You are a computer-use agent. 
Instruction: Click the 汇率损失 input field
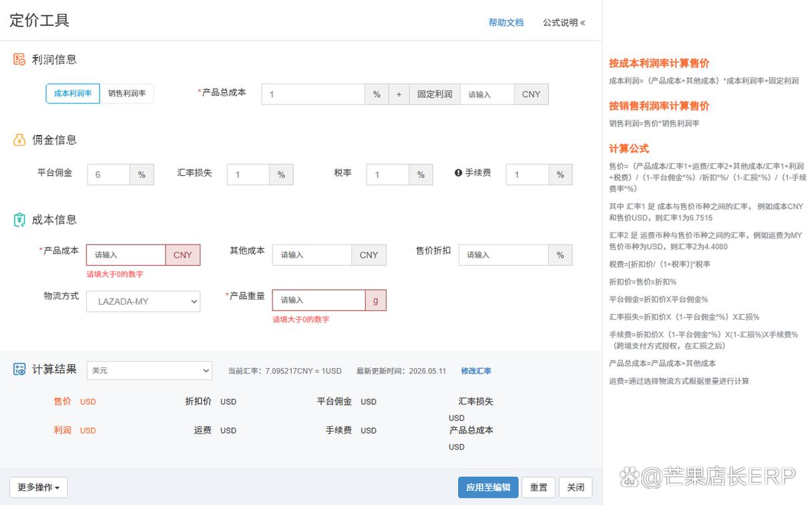click(x=248, y=174)
